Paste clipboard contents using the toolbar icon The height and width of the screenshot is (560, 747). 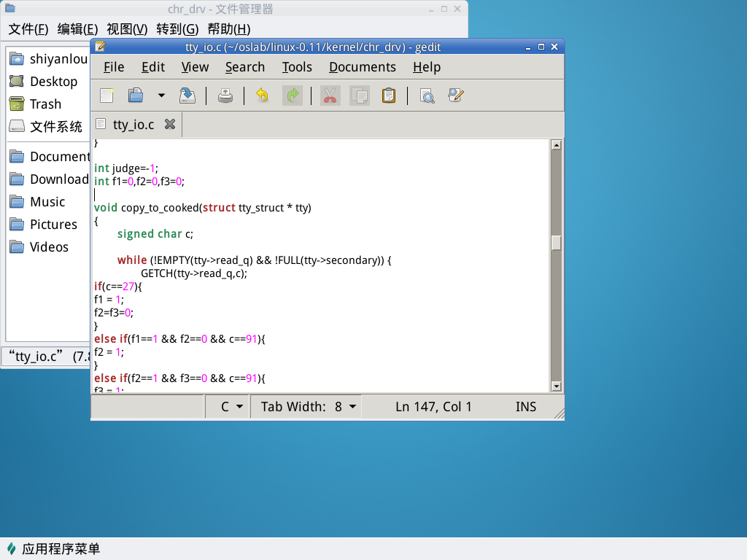pos(389,96)
